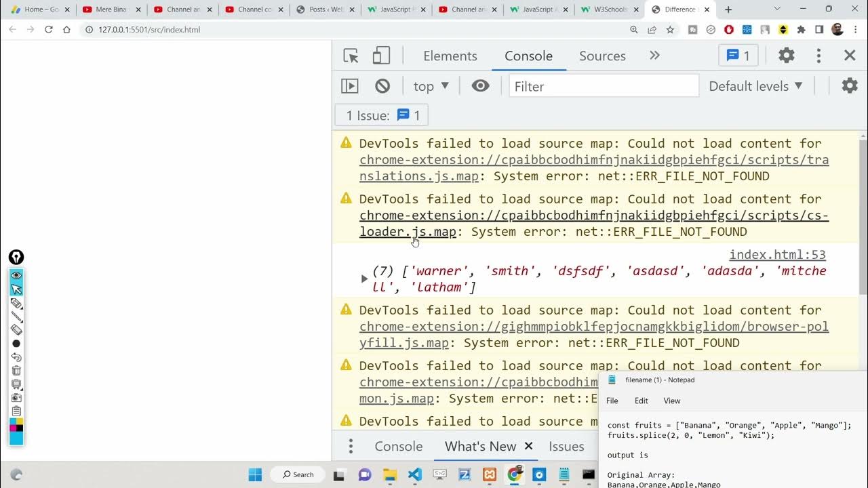The height and width of the screenshot is (488, 868).
Task: Show more DevTools tabs chevron
Action: pyautogui.click(x=654, y=56)
